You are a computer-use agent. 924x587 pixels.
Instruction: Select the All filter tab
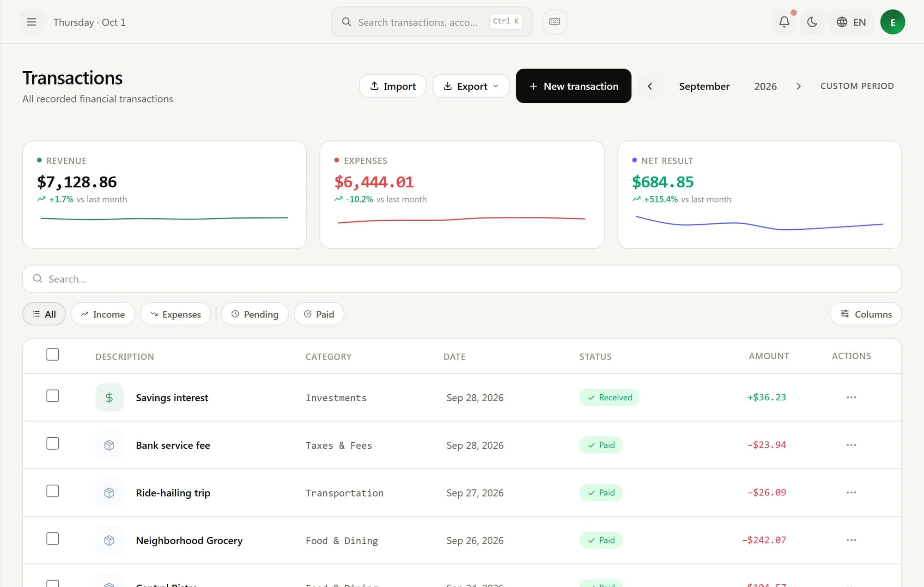tap(44, 314)
